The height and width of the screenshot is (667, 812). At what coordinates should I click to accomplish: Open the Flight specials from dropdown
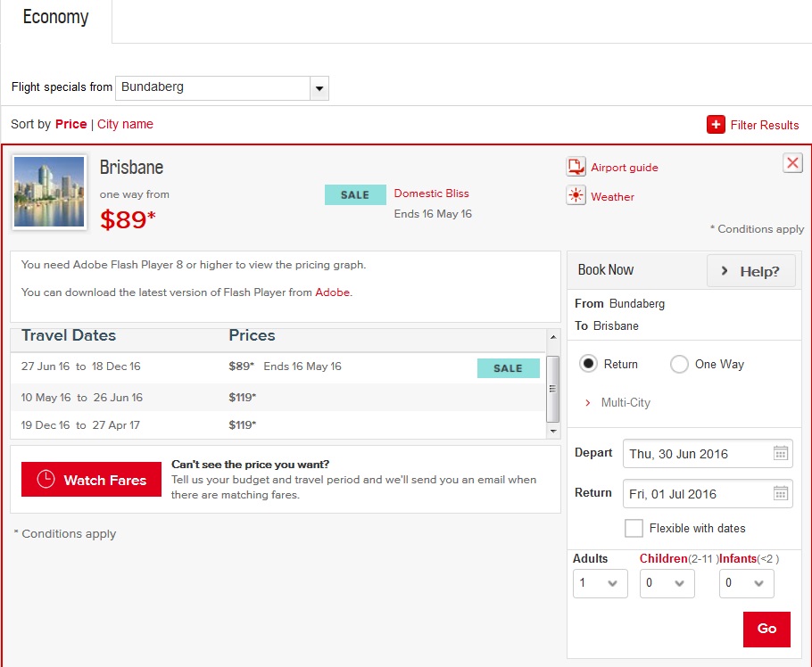coord(319,88)
